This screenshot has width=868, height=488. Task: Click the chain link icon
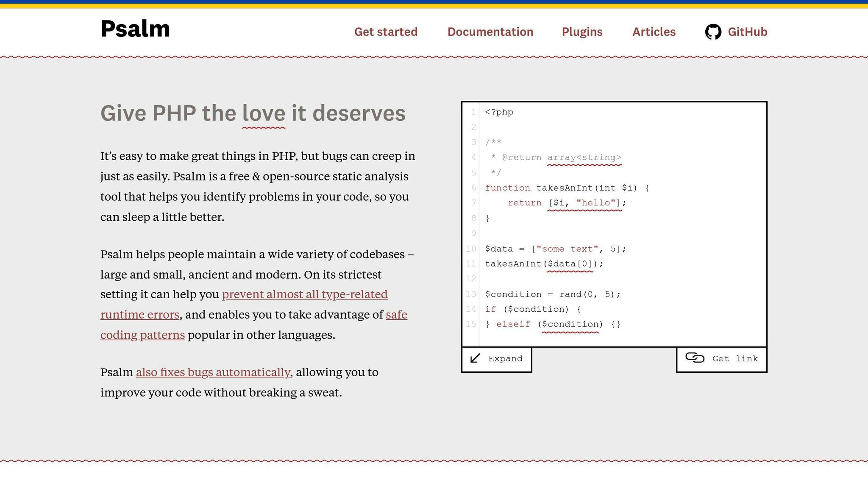pos(695,358)
